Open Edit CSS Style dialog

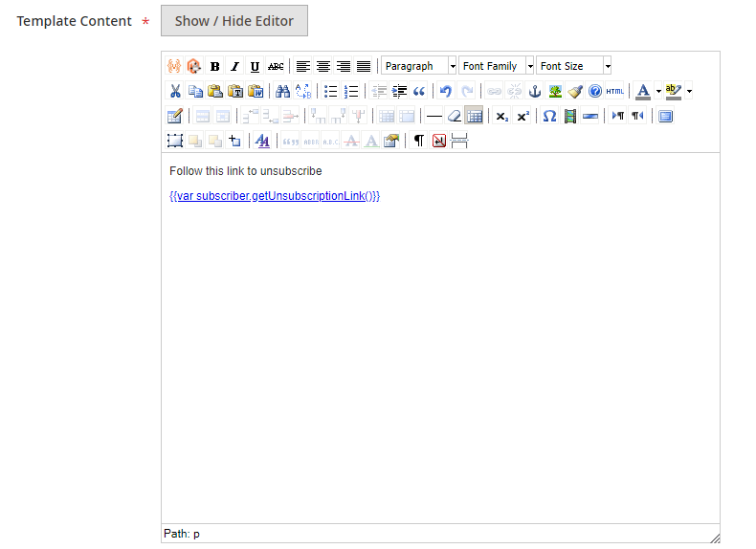click(x=262, y=141)
